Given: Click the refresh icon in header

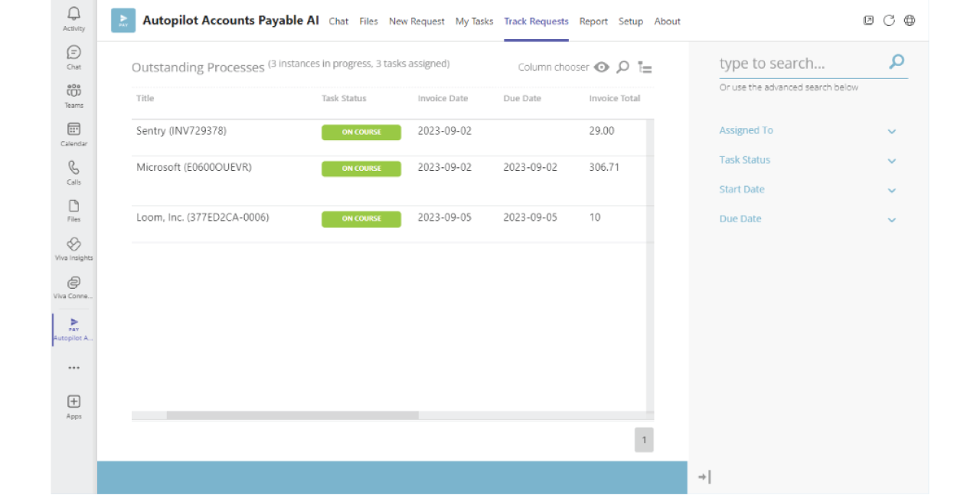Looking at the screenshot, I should click(889, 21).
